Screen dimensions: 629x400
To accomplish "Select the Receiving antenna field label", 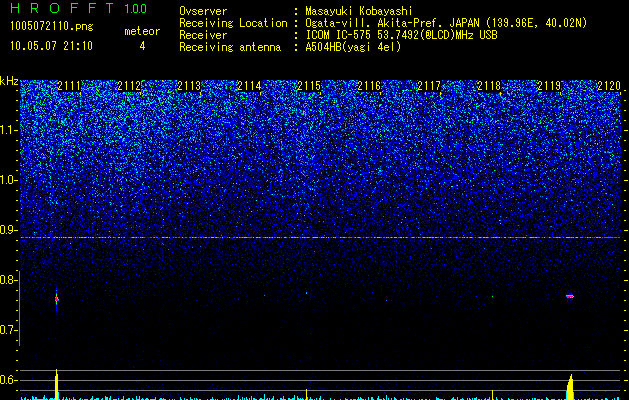I will tap(230, 47).
